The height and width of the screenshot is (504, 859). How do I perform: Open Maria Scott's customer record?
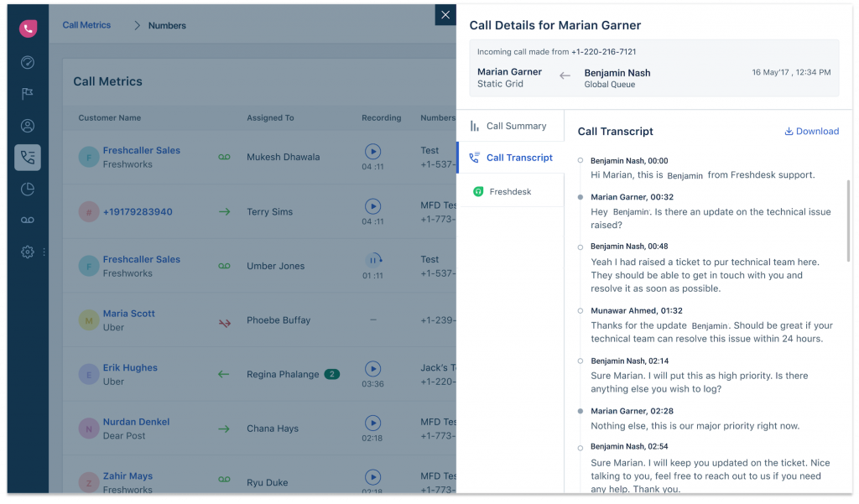128,313
